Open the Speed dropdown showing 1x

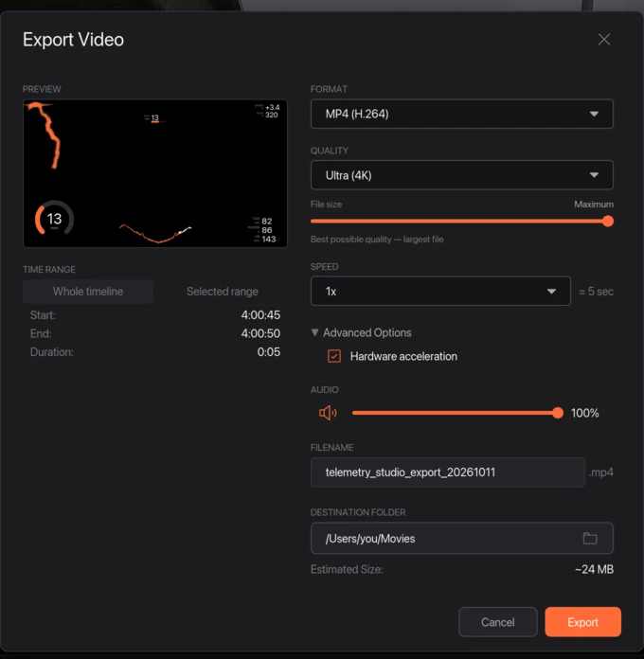pyautogui.click(x=440, y=291)
